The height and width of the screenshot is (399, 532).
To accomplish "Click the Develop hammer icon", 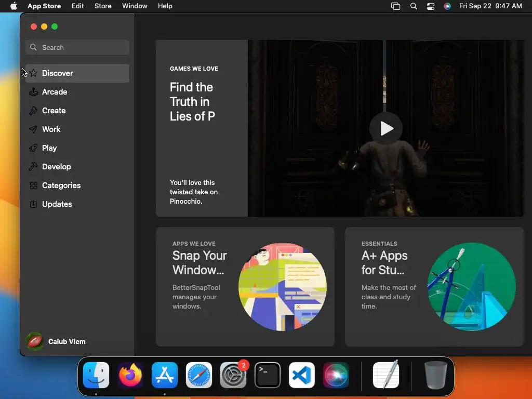I will point(33,167).
